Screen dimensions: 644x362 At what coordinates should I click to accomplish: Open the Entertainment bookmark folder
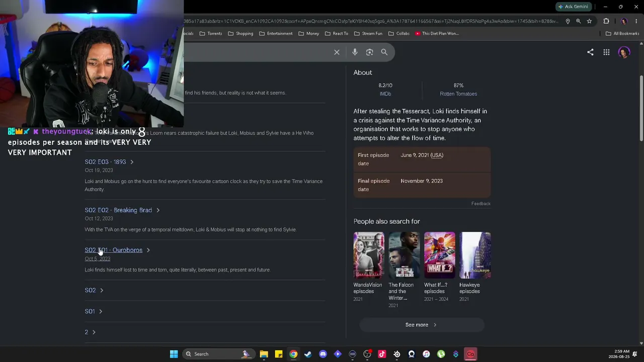click(x=276, y=34)
